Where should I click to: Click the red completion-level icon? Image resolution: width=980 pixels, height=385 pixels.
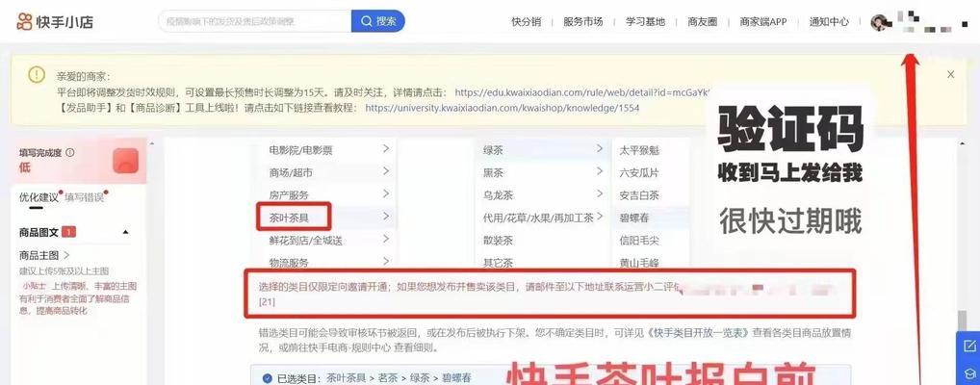click(125, 161)
